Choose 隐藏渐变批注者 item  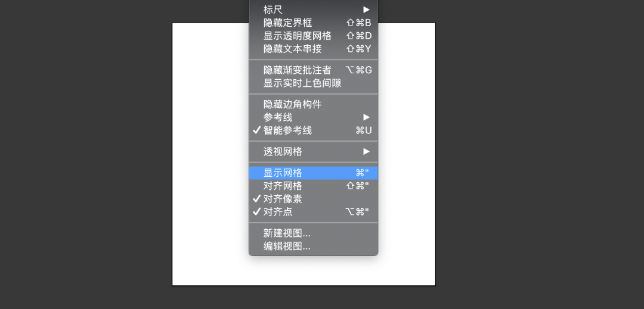tap(314, 70)
